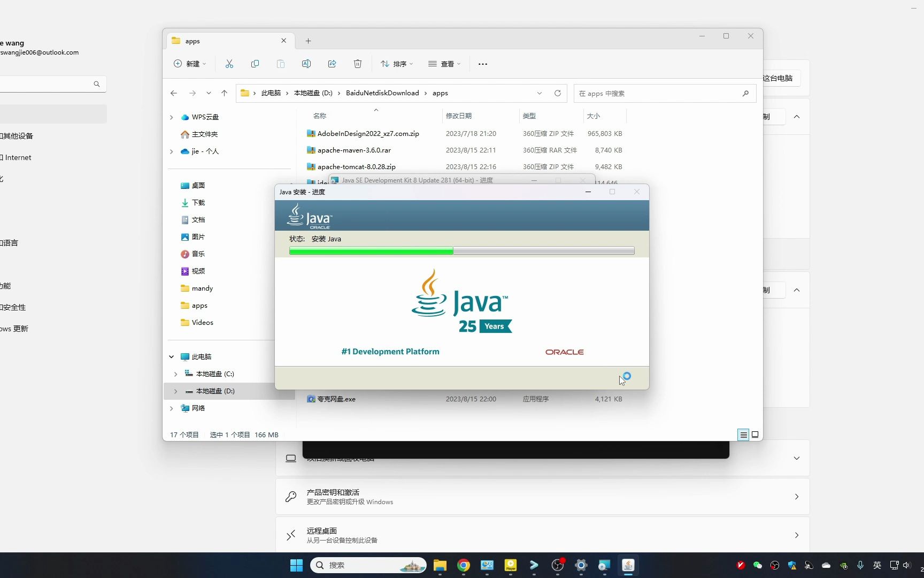Open 产品密钥和激活 in Settings window

coord(542,497)
